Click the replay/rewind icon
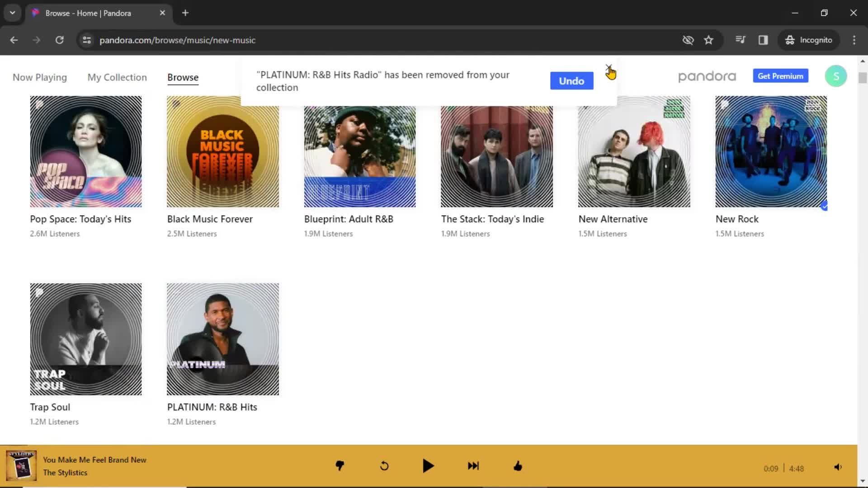868x488 pixels. coord(383,466)
